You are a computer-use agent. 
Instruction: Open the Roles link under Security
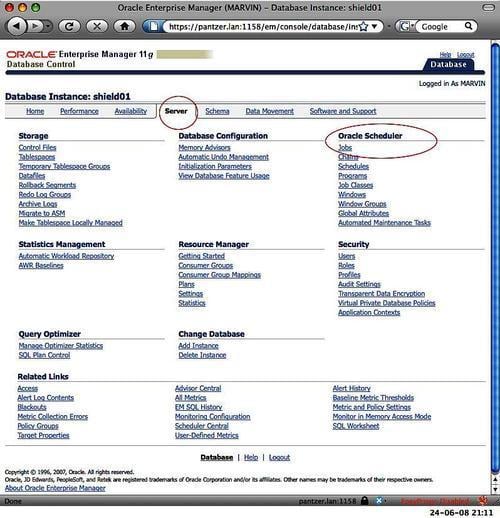(x=346, y=265)
